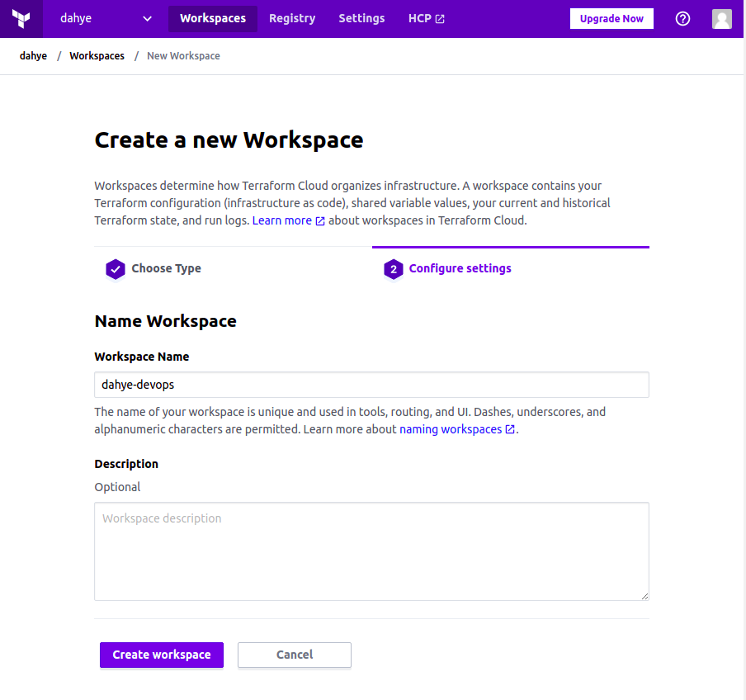Open the Settings nav tab
This screenshot has width=746, height=700.
[361, 18]
